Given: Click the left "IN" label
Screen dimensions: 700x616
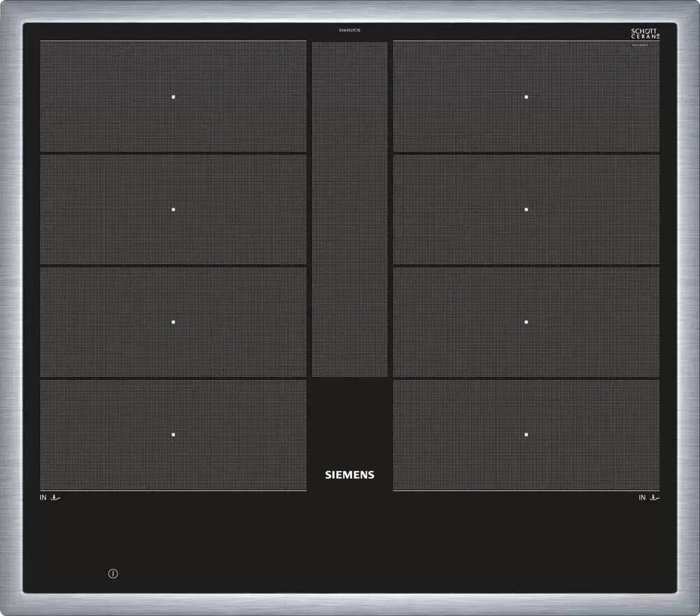Looking at the screenshot, I should [x=43, y=498].
